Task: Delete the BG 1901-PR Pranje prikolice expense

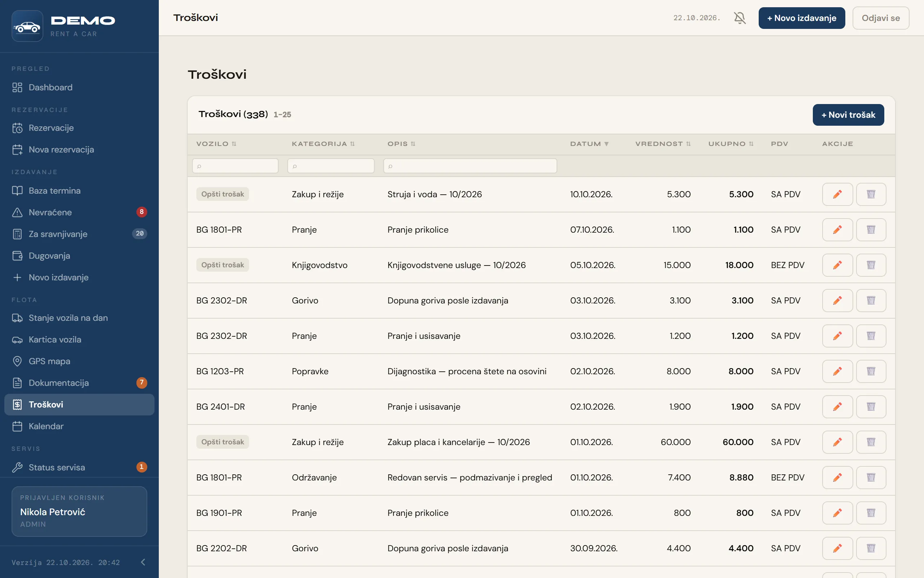Action: tap(871, 513)
